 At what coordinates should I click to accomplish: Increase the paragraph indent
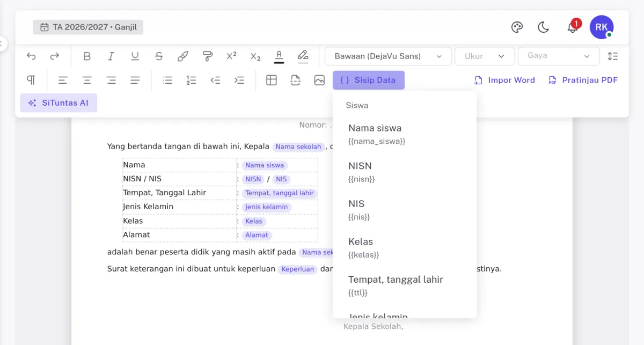pyautogui.click(x=239, y=80)
